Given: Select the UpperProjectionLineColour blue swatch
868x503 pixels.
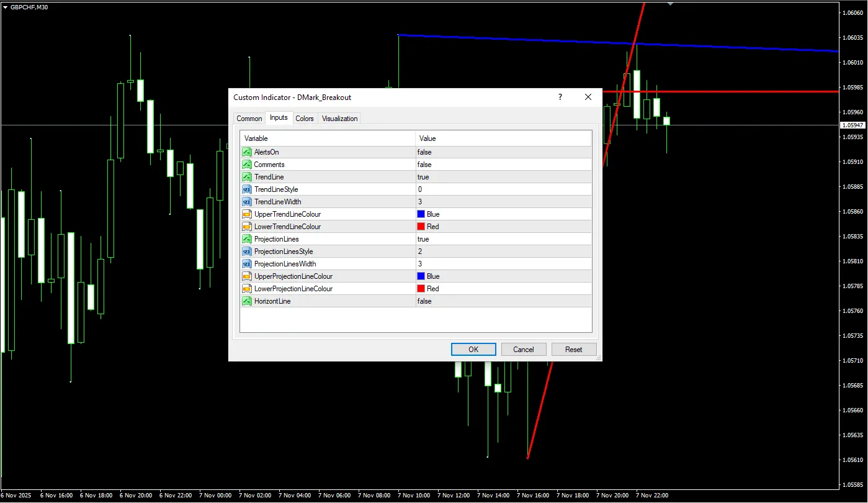Looking at the screenshot, I should 421,276.
